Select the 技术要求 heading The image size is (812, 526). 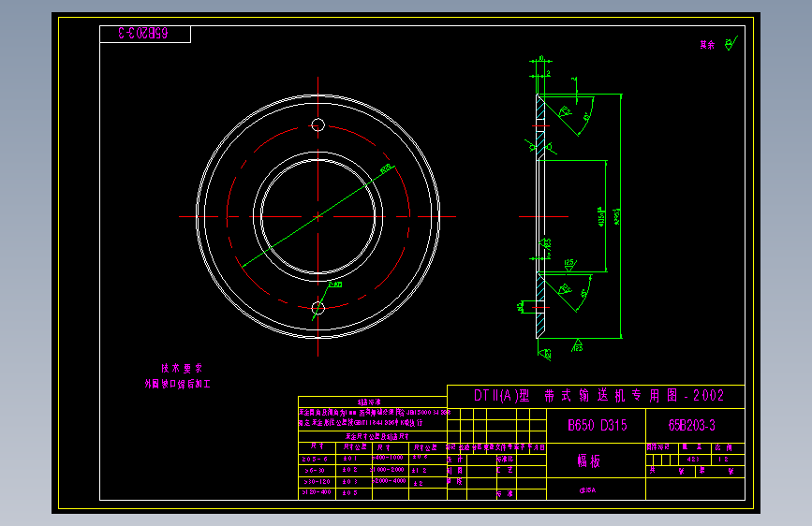[182, 368]
